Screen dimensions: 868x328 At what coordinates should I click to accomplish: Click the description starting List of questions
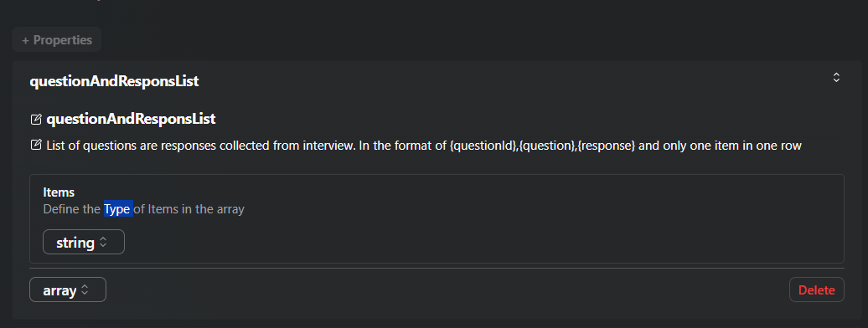(x=424, y=146)
